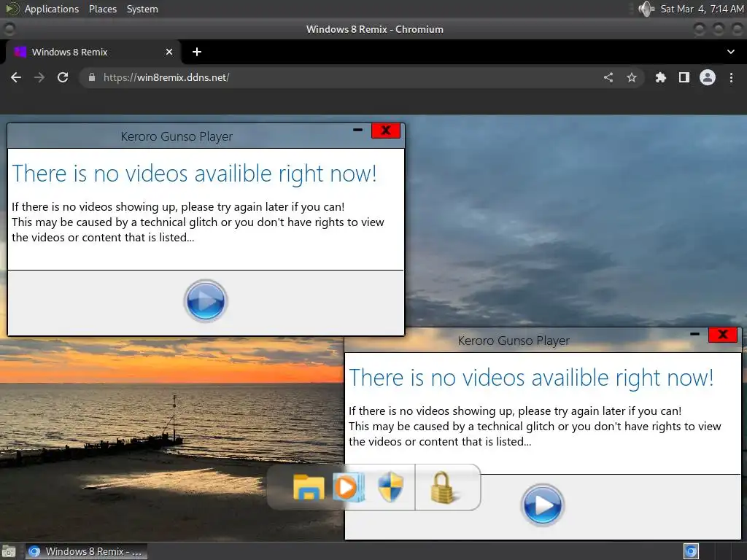Open the Places menu
This screenshot has height=560, width=747.
(x=103, y=9)
